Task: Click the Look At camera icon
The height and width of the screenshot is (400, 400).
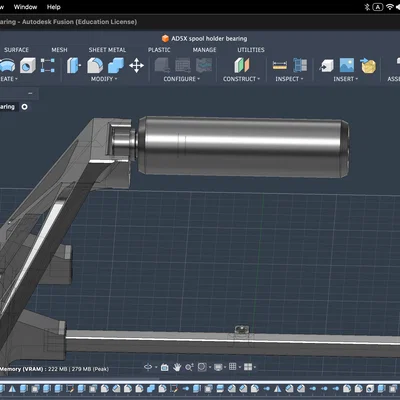Action: [165, 367]
